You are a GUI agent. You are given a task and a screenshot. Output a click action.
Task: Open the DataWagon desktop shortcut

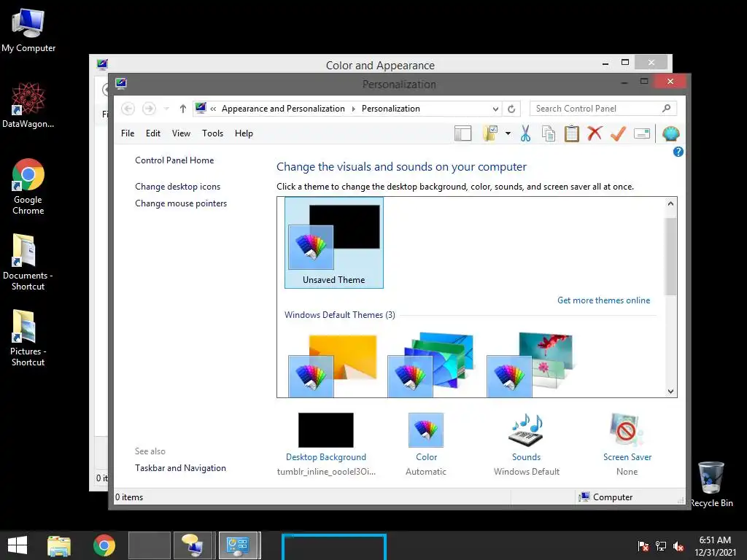[28, 105]
